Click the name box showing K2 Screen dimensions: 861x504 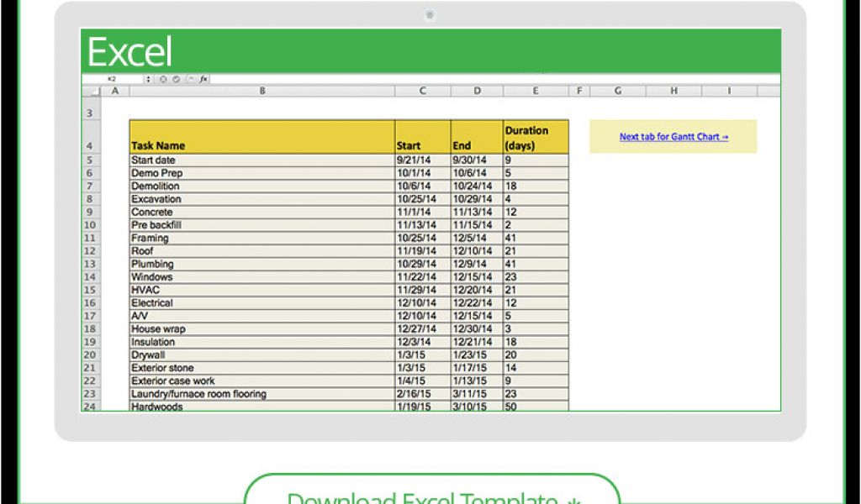(x=113, y=79)
